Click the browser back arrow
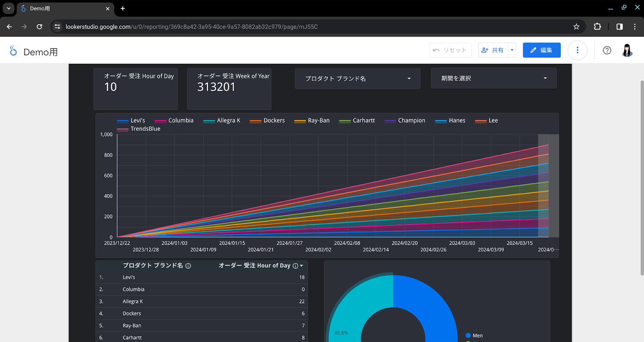644x342 pixels. (9, 27)
